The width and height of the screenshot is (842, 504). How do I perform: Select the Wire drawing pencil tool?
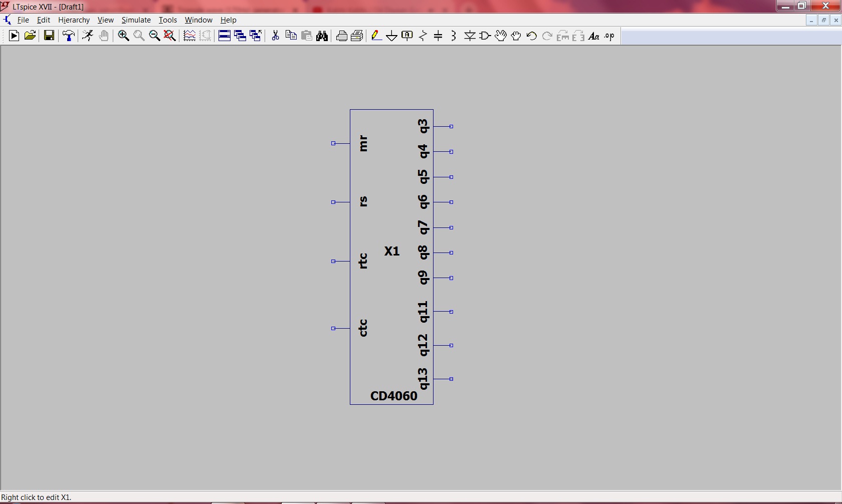376,36
